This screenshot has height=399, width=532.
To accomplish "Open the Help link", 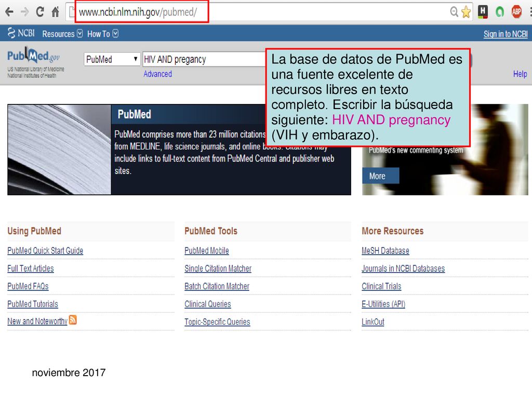I will tap(520, 74).
